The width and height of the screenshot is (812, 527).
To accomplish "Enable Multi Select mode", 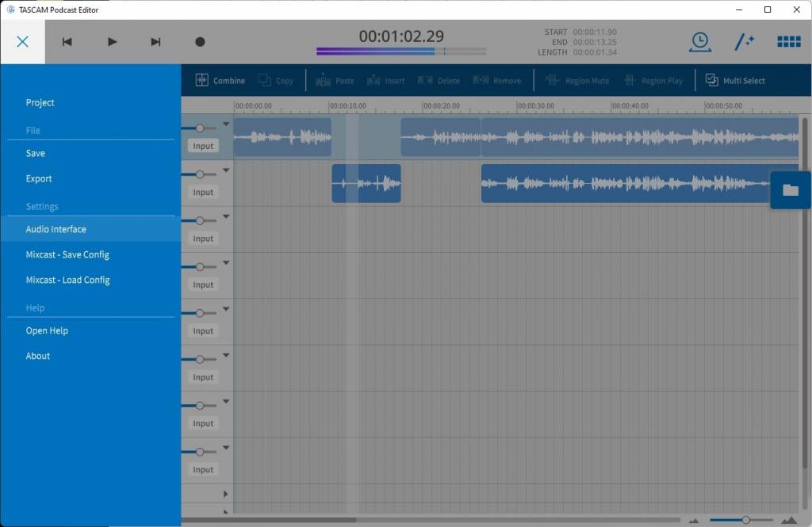I will pyautogui.click(x=735, y=80).
